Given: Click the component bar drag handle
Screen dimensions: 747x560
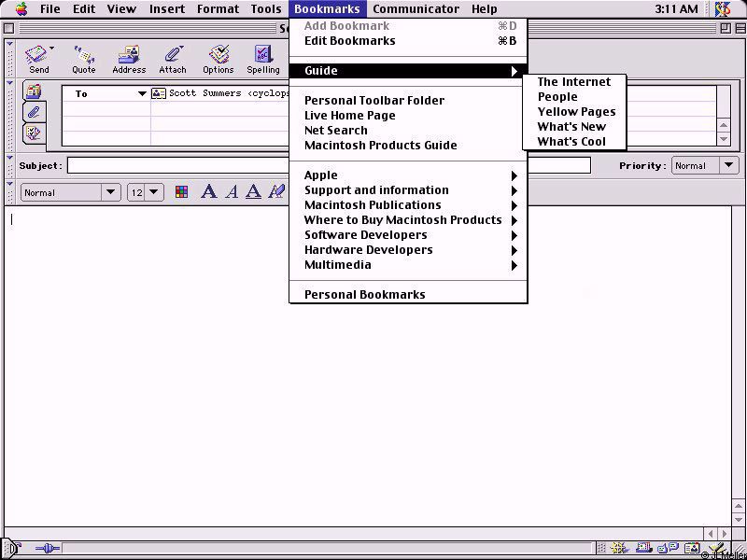Looking at the screenshot, I should tap(601, 549).
